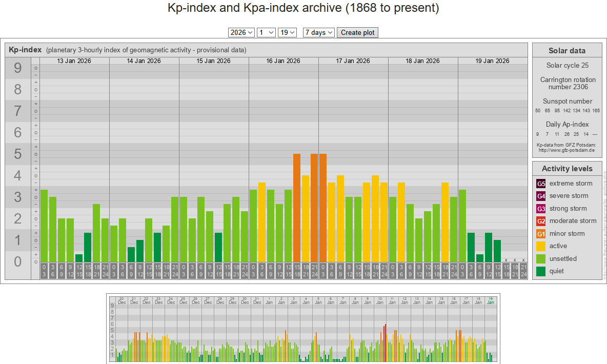
Task: Select the yellow 'active' legend swatch
Action: pos(541,246)
